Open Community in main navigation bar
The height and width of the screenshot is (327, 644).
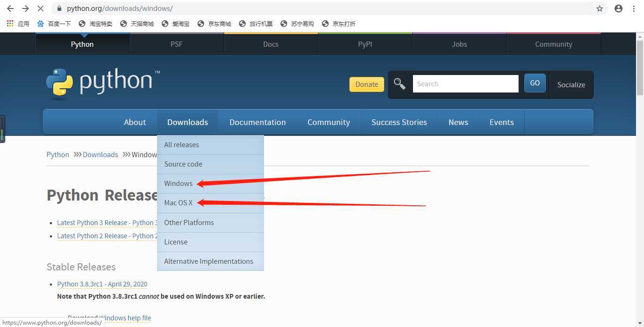[329, 122]
